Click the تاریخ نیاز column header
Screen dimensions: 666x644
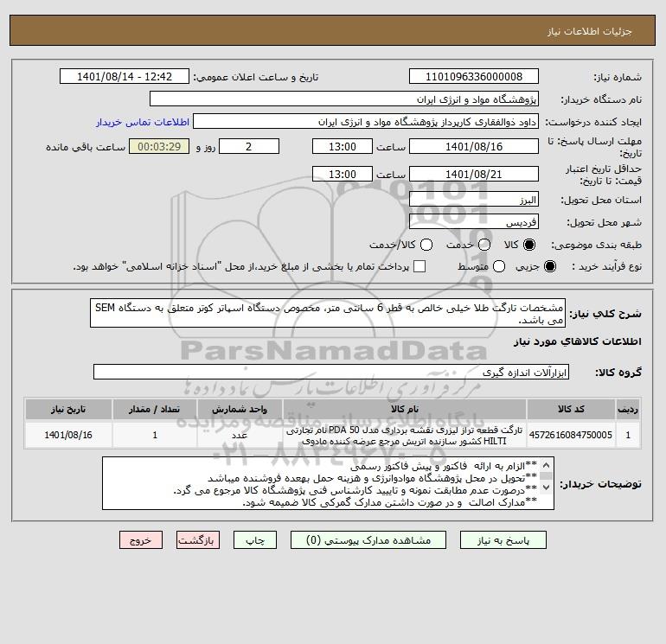[68, 409]
